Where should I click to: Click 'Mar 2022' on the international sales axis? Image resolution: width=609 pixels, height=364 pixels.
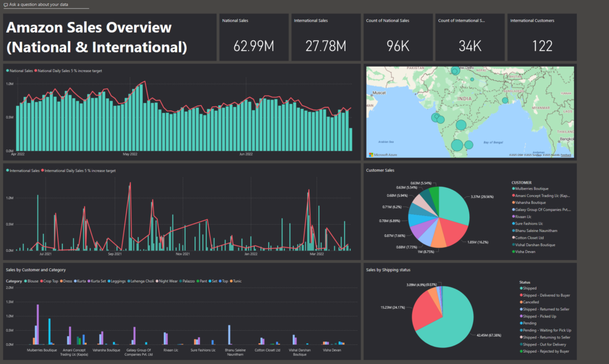[316, 254]
